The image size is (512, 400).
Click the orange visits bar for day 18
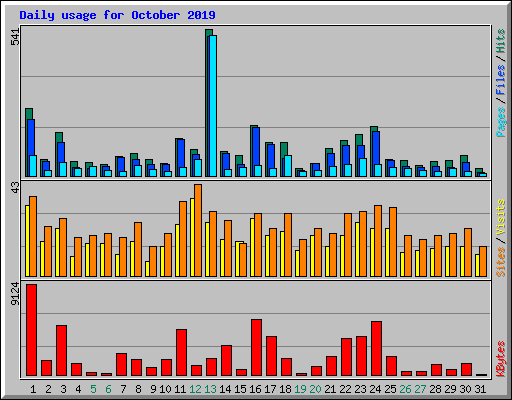pyautogui.click(x=288, y=245)
